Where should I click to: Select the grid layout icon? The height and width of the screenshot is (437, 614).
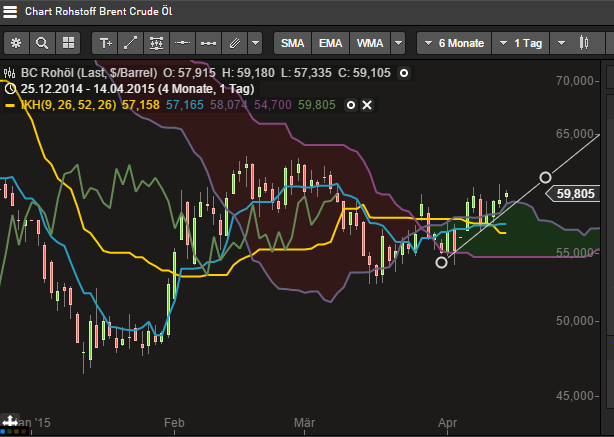(x=68, y=44)
